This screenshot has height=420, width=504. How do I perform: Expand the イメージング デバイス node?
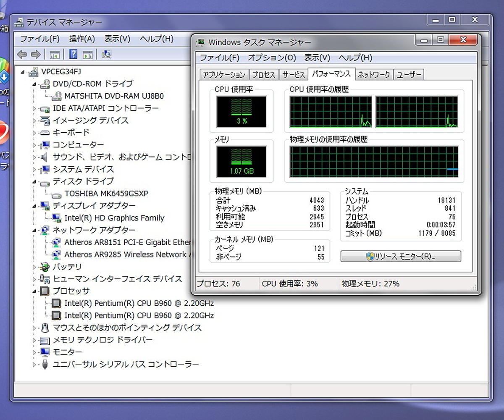[34, 121]
